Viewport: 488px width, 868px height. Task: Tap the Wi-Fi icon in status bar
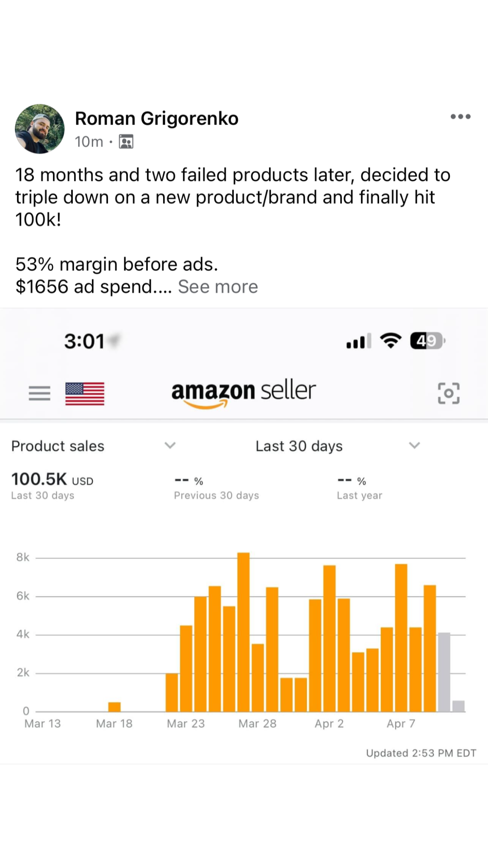click(x=391, y=341)
